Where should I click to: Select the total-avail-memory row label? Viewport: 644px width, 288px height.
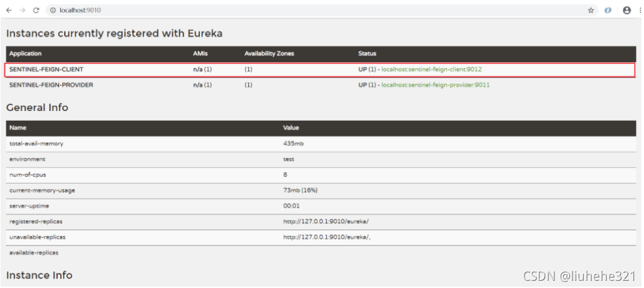36,144
